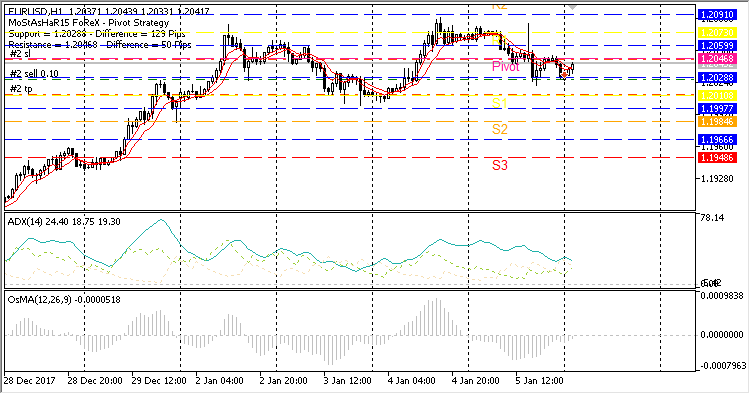Click the OsMA(12,26,9) indicator label
The width and height of the screenshot is (750, 394).
coord(64,300)
